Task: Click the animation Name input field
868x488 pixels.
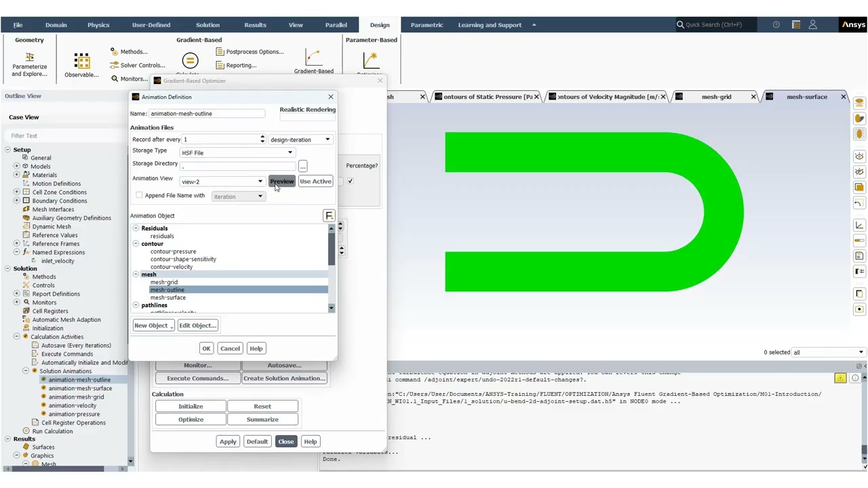Action: (x=207, y=114)
